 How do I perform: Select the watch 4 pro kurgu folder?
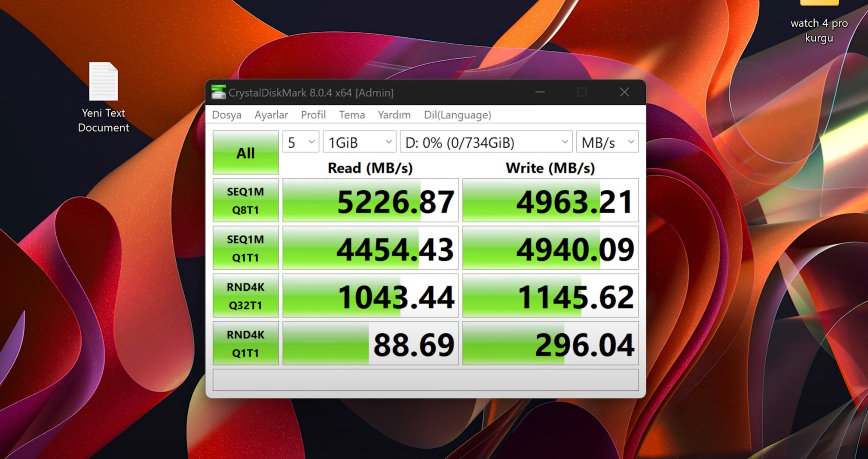[x=819, y=21]
